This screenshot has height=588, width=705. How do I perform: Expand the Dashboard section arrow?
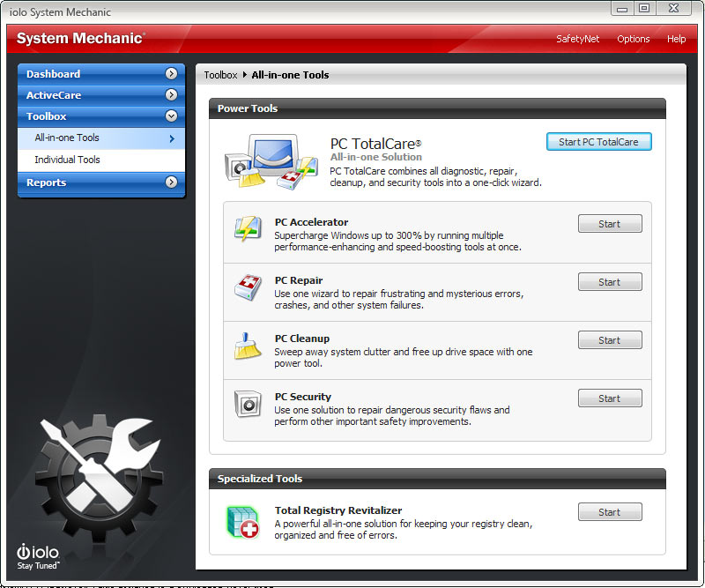171,74
